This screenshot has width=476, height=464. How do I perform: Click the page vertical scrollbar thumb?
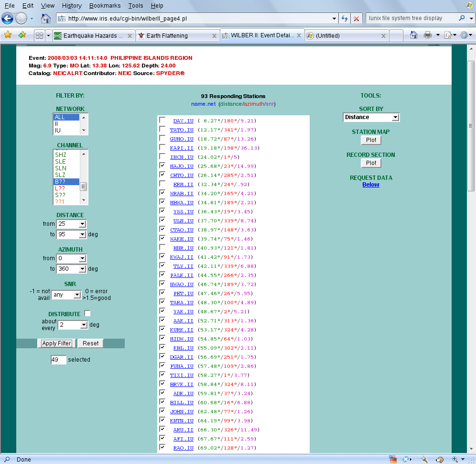pos(471,126)
